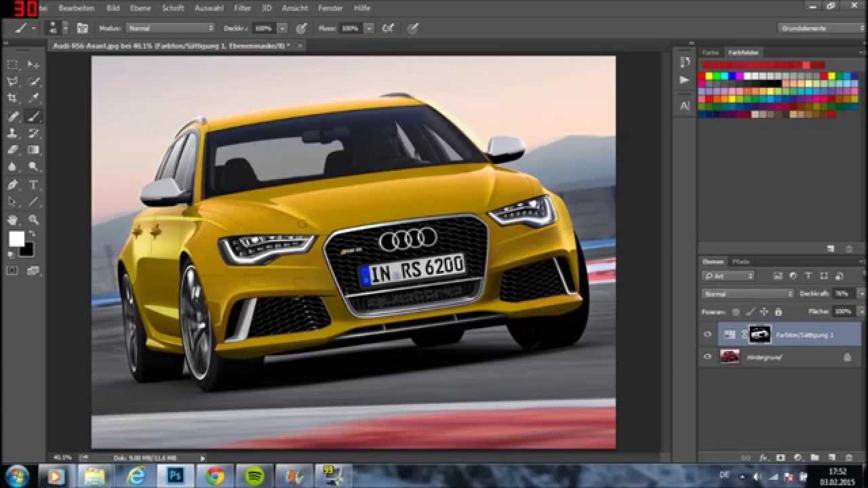Viewport: 868px width, 488px height.
Task: Select the Eraser tool
Action: (x=12, y=150)
